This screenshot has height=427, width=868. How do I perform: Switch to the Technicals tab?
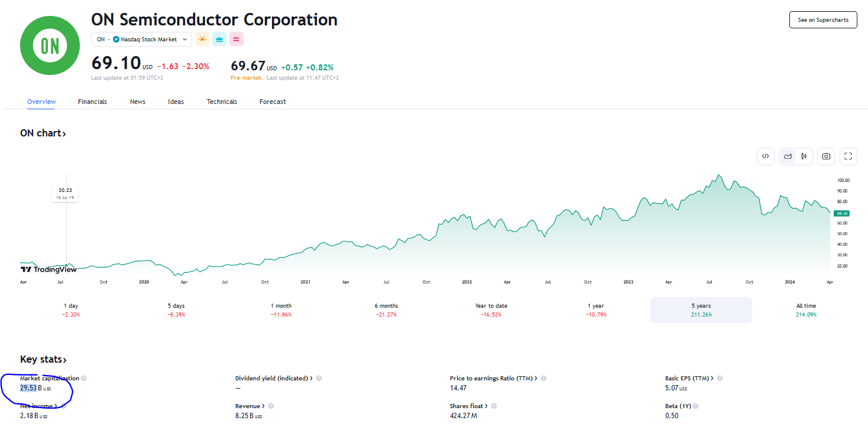[222, 102]
